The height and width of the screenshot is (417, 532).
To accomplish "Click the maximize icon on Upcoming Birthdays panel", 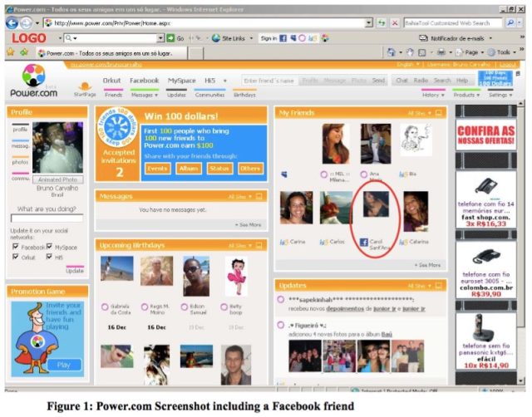I will point(259,245).
